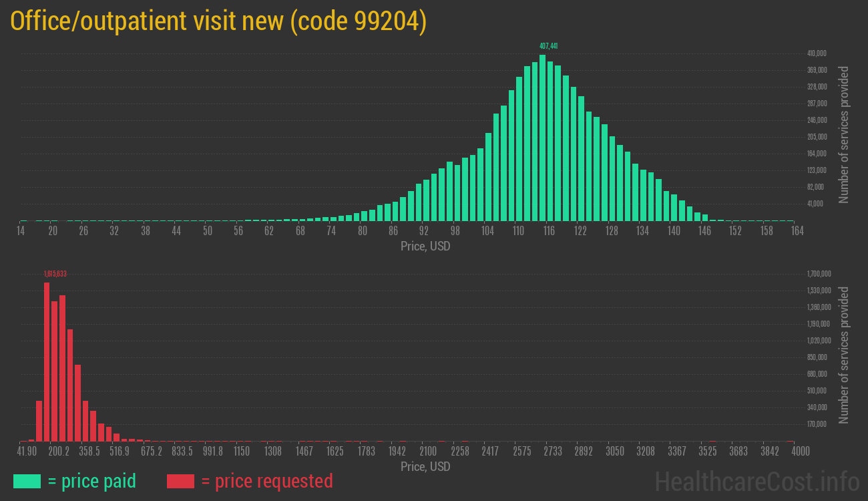Click the 80 tick on the top x-axis
Viewport: 868px width, 501px height.
363,231
